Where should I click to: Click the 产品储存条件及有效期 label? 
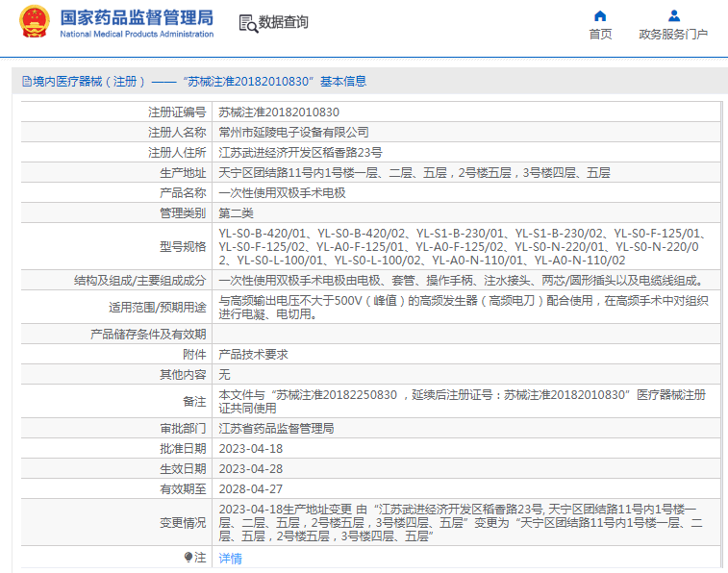point(148,334)
